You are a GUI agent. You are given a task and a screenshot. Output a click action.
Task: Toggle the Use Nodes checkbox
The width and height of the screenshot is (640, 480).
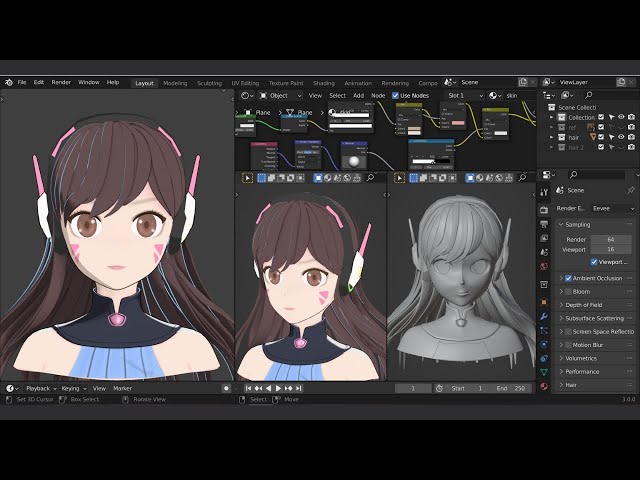click(x=395, y=96)
